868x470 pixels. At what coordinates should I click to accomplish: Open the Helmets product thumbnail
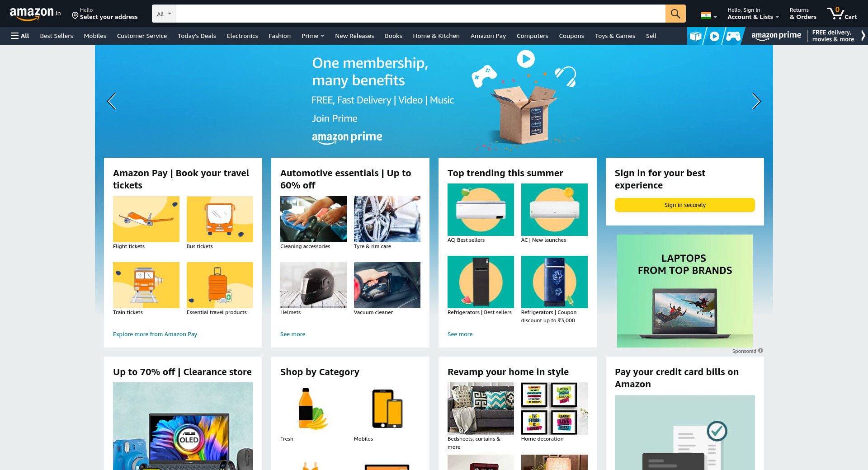coord(313,285)
